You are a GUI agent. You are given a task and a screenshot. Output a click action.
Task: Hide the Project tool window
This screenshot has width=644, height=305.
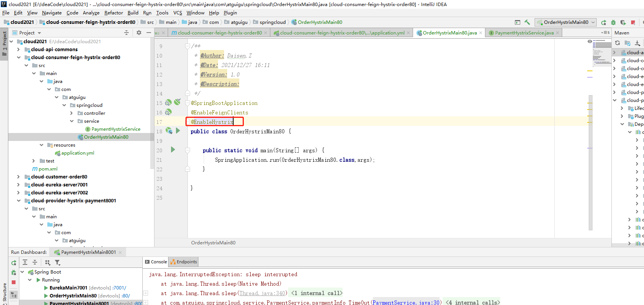(x=149, y=33)
